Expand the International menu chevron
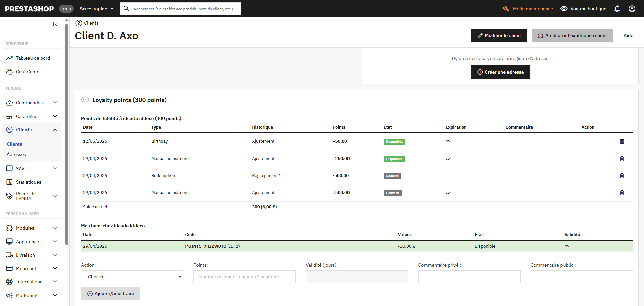644x306 pixels. coord(55,282)
